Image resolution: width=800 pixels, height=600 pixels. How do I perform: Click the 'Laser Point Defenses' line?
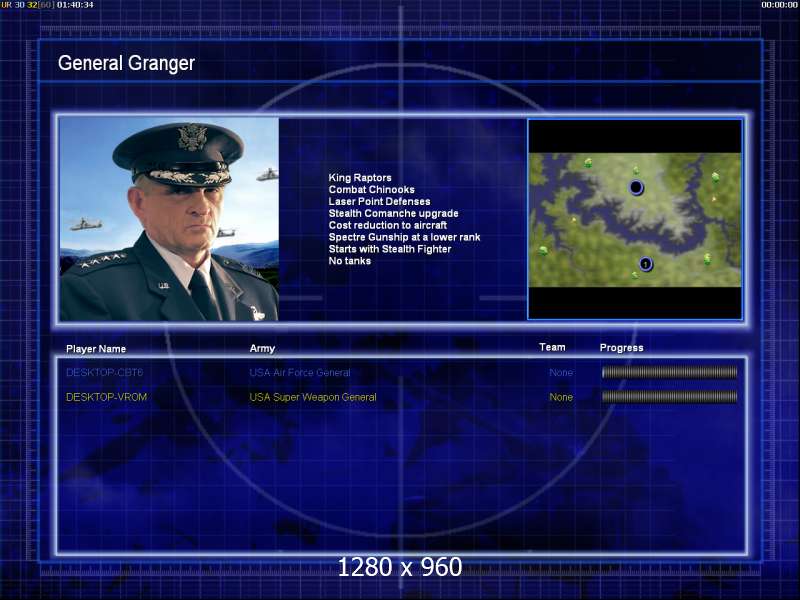tap(379, 202)
